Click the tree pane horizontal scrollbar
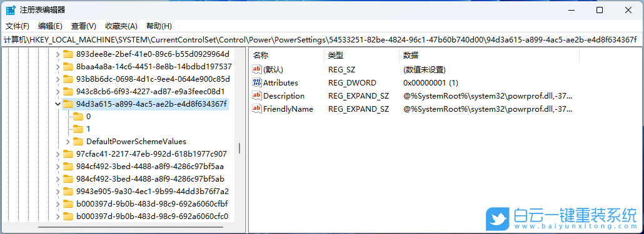The image size is (644, 234). pyautogui.click(x=131, y=227)
